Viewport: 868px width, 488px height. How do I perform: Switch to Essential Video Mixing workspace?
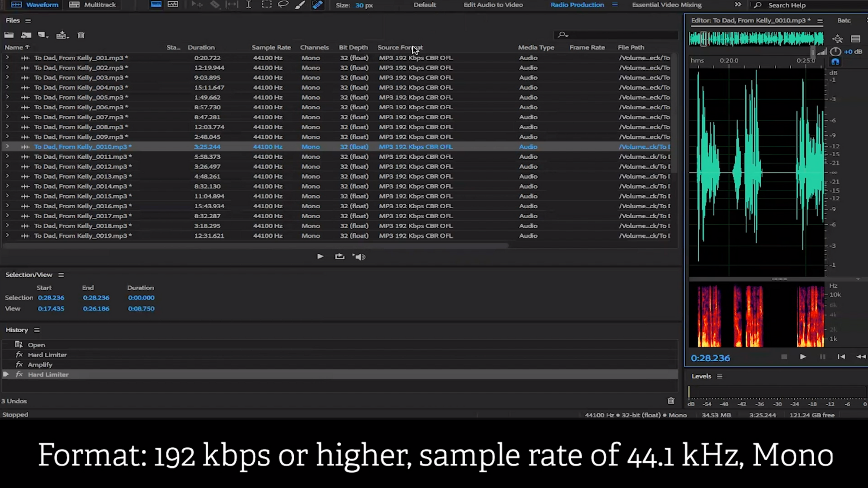tap(666, 5)
